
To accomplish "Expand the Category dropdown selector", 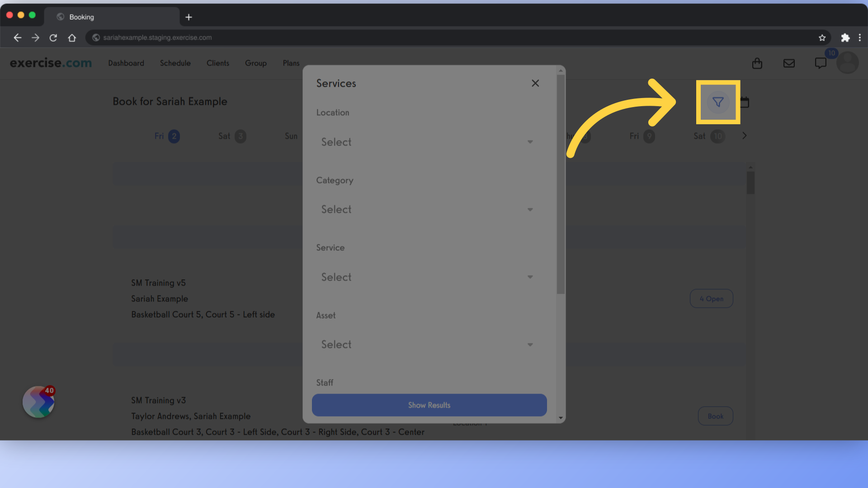I will 425,209.
